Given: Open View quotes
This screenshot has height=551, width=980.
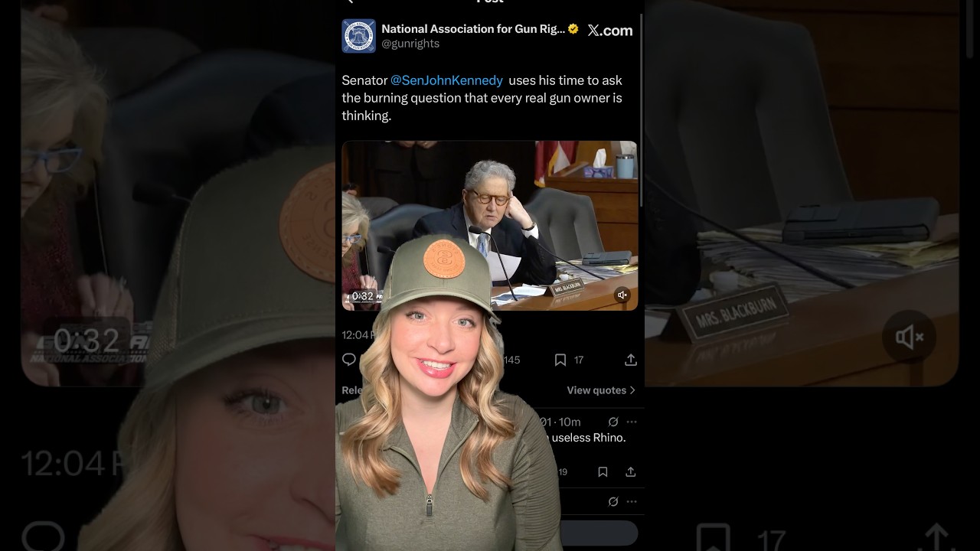Looking at the screenshot, I should coord(601,390).
